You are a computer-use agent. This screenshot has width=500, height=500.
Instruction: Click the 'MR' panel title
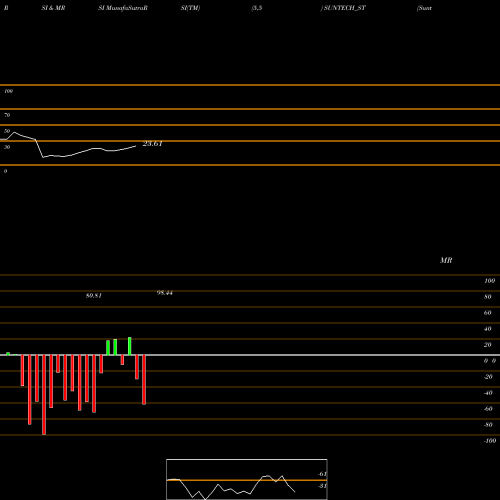coord(446,260)
